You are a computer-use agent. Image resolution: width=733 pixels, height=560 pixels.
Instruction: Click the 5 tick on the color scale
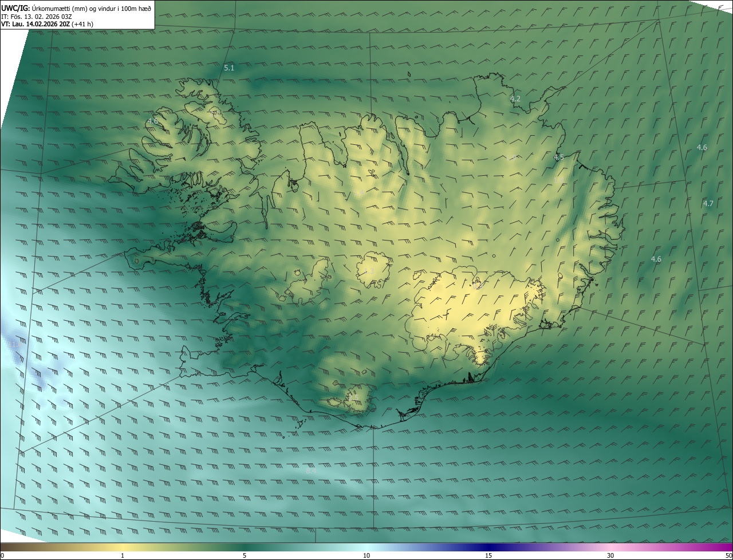[245, 555]
